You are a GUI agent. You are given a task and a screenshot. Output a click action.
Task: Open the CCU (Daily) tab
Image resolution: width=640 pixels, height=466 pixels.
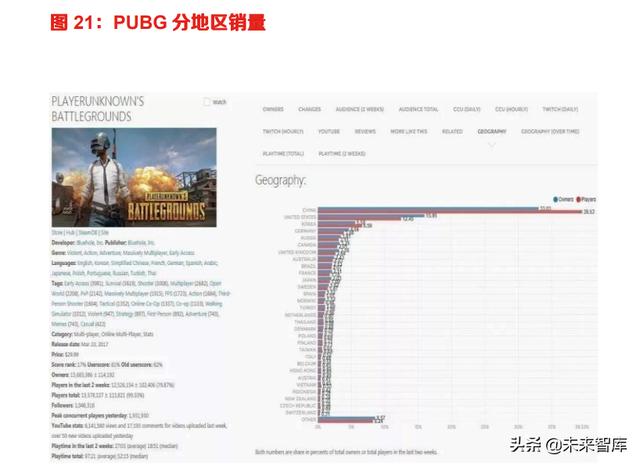[467, 109]
